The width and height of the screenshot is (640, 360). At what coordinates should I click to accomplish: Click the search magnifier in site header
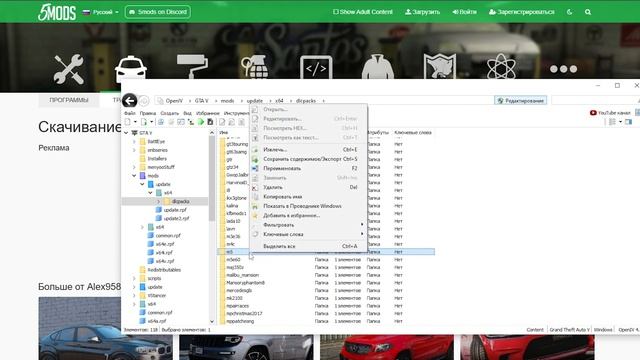pyautogui.click(x=588, y=12)
